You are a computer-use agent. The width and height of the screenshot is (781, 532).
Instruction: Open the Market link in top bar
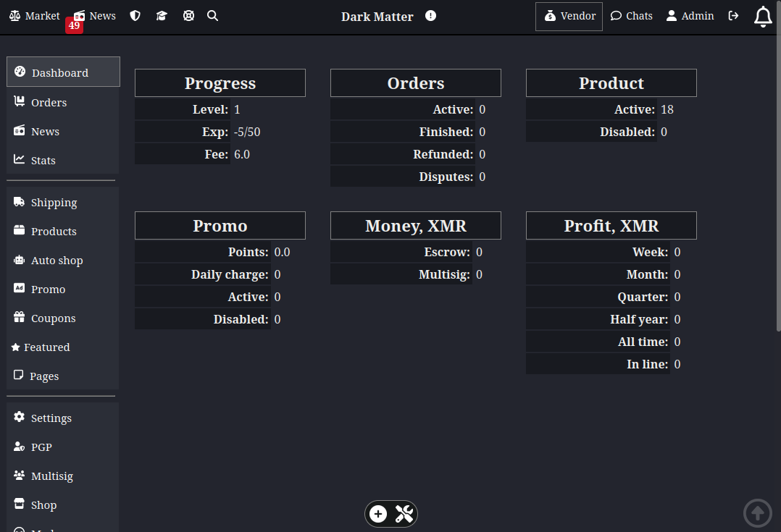34,16
